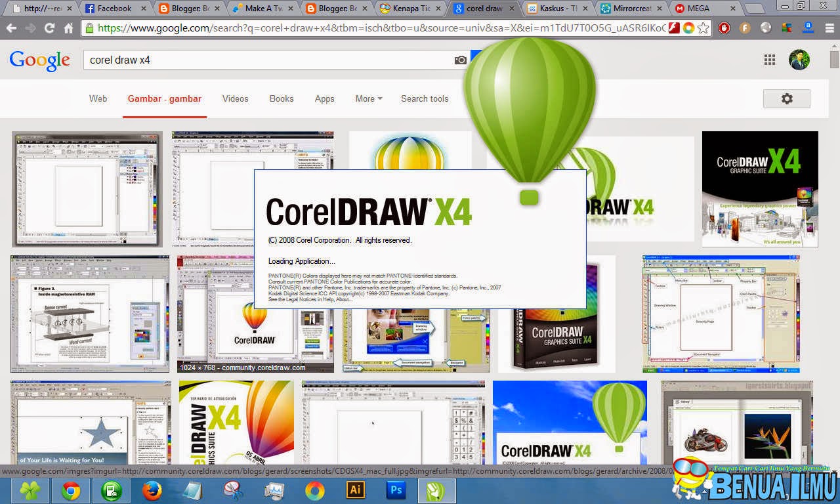Open the community.coreldraw.com 1024 × 768 thumbnail
The image size is (840, 504).
click(255, 314)
